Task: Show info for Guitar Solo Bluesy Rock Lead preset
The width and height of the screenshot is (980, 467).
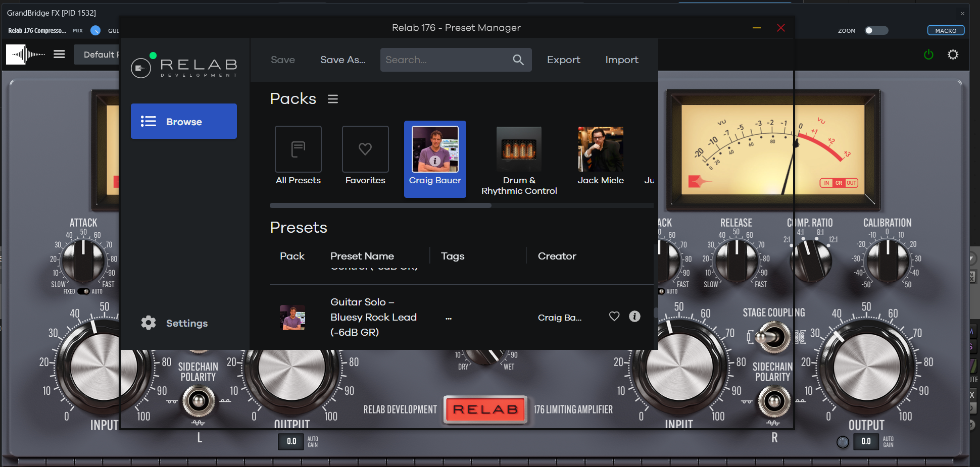Action: click(x=634, y=317)
